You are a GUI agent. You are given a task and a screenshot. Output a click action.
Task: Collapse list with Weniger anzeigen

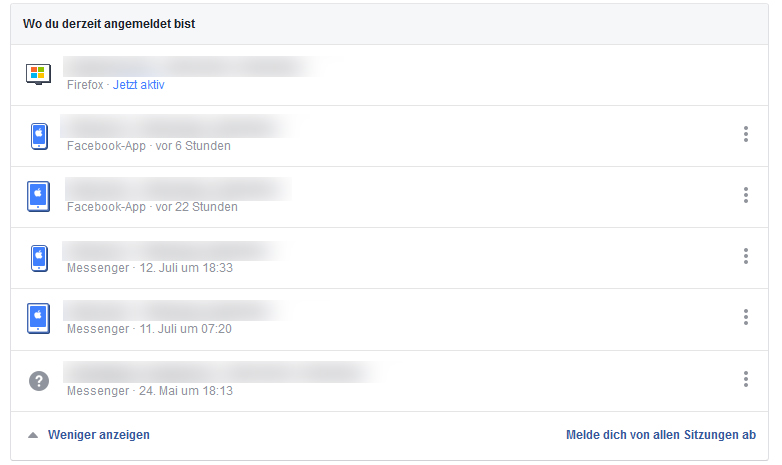click(98, 435)
